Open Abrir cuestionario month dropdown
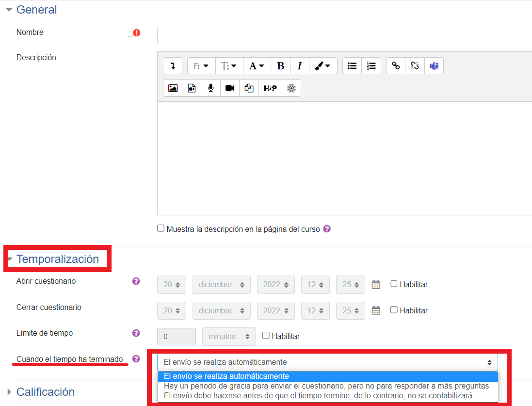The height and width of the screenshot is (406, 532). (x=222, y=284)
